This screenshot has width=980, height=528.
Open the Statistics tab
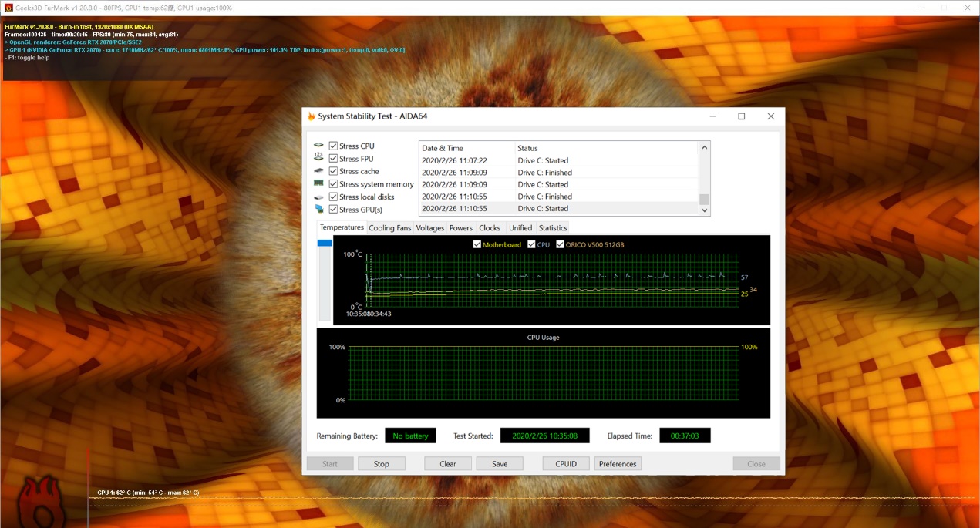click(553, 227)
